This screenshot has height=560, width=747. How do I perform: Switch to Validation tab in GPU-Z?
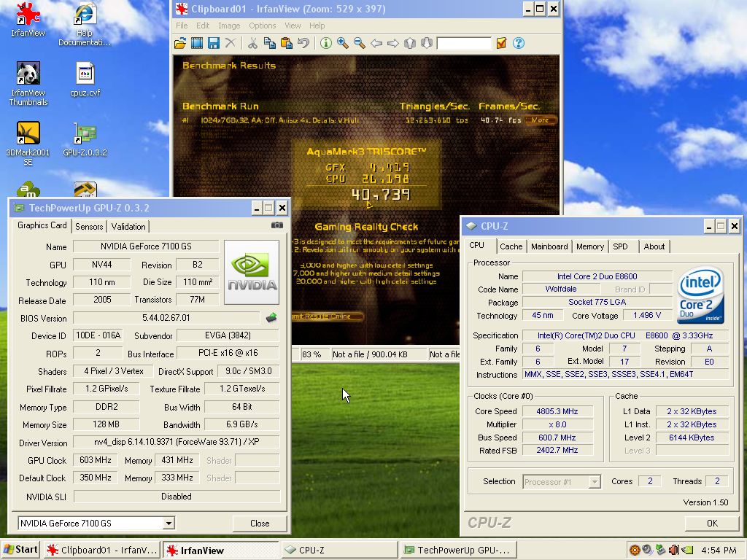tap(128, 227)
